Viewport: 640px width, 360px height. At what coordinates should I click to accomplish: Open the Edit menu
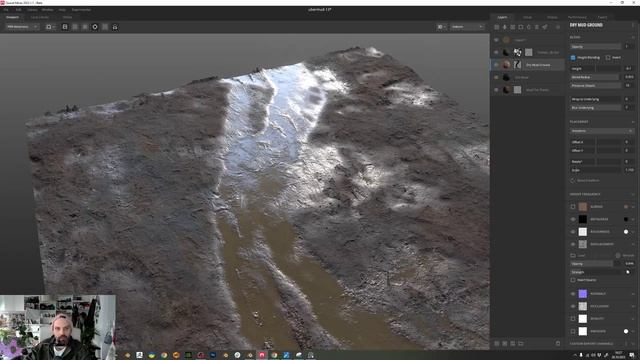pyautogui.click(x=18, y=9)
